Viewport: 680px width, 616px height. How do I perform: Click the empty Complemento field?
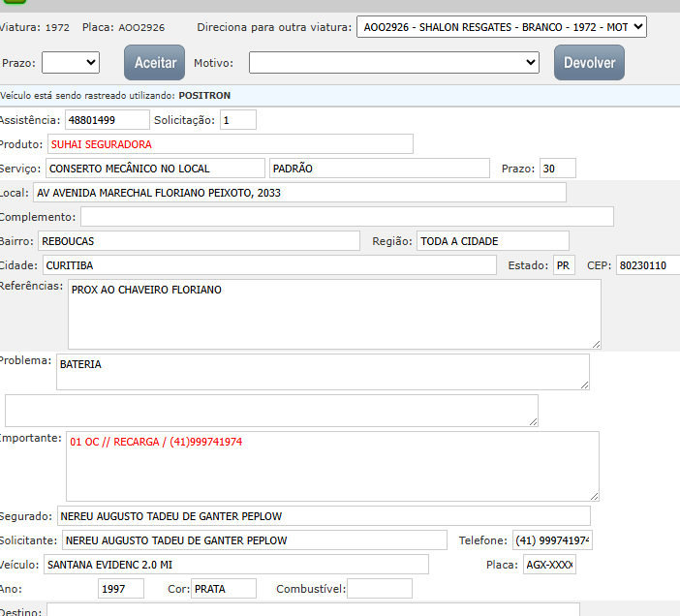(346, 217)
